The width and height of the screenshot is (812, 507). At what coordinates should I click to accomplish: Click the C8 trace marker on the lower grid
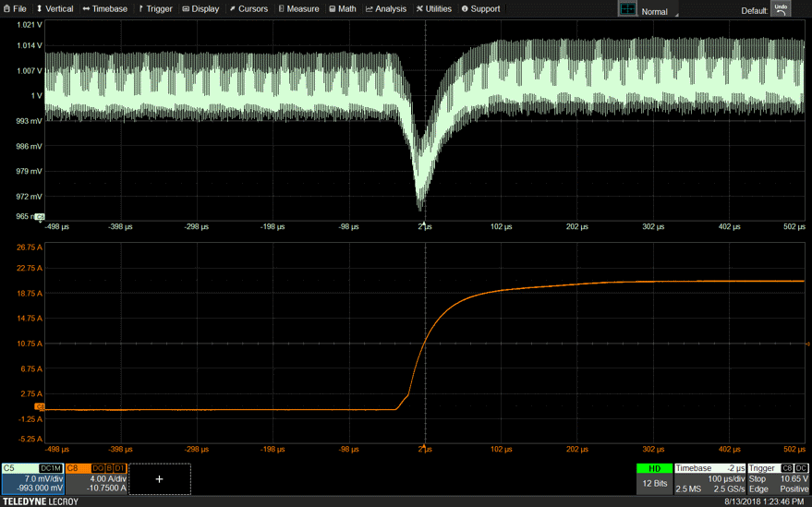pos(40,406)
